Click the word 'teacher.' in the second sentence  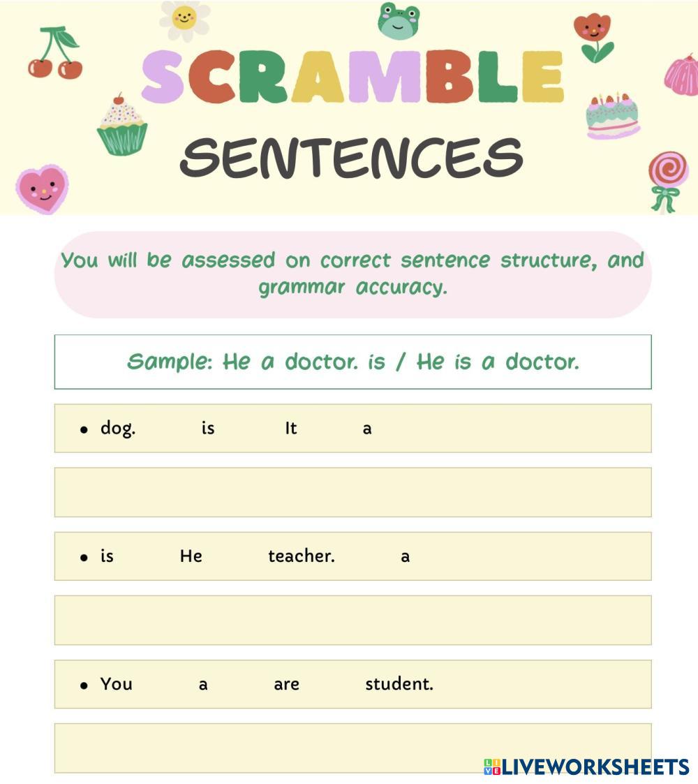(301, 556)
